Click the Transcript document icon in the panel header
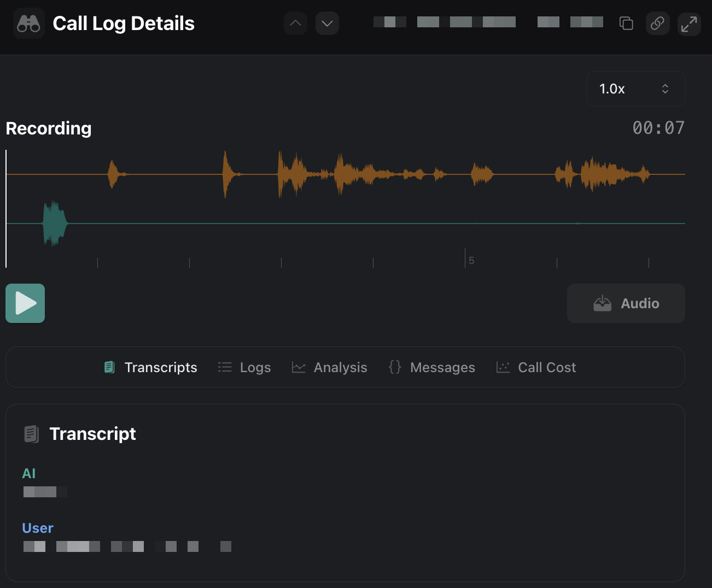Image resolution: width=712 pixels, height=588 pixels. tap(31, 433)
